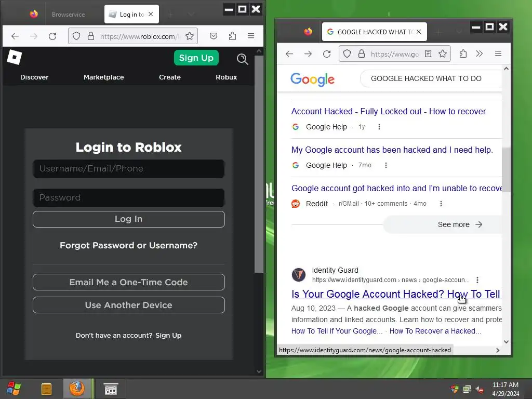This screenshot has height=399, width=532.
Task: Open hamburger menu in Google browser window
Action: tap(498, 54)
